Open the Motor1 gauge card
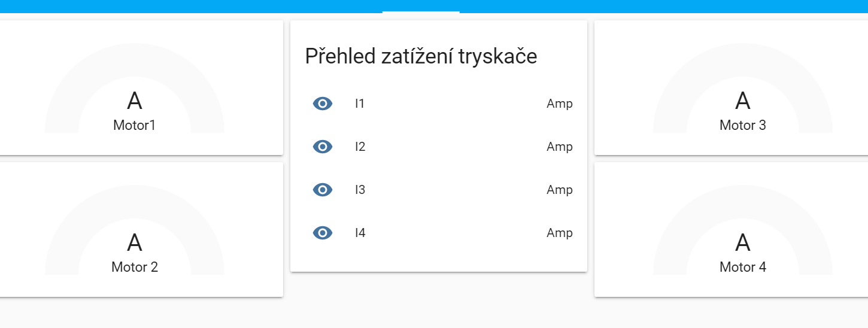The image size is (868, 328). pyautogui.click(x=135, y=125)
